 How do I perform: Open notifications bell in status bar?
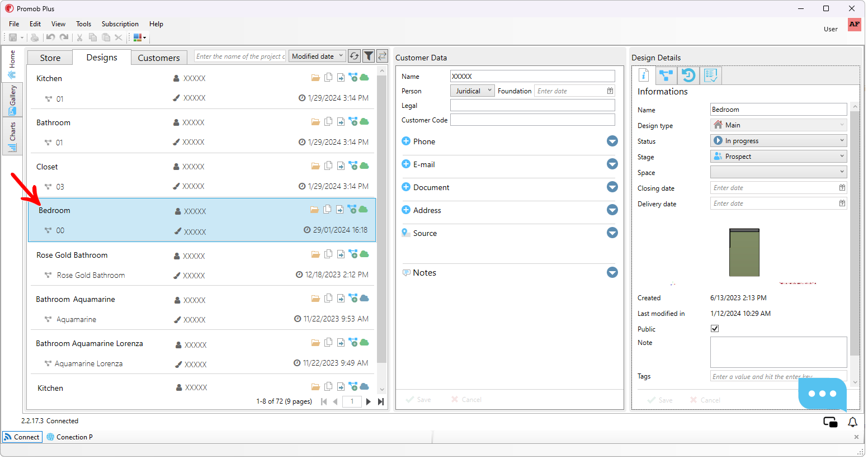(x=852, y=422)
